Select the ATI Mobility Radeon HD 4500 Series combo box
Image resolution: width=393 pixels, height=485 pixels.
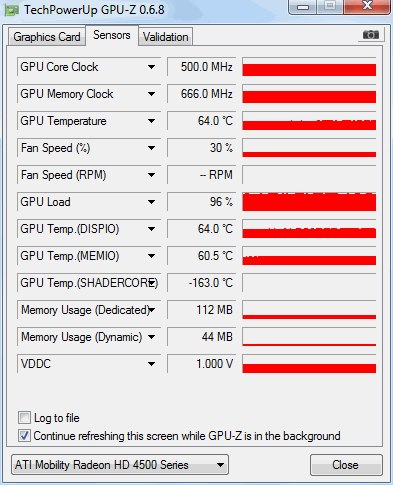tap(120, 465)
